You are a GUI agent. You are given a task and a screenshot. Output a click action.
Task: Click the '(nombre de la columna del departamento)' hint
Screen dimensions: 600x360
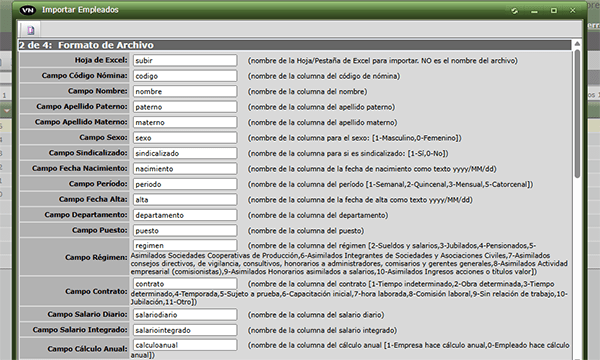[318, 215]
